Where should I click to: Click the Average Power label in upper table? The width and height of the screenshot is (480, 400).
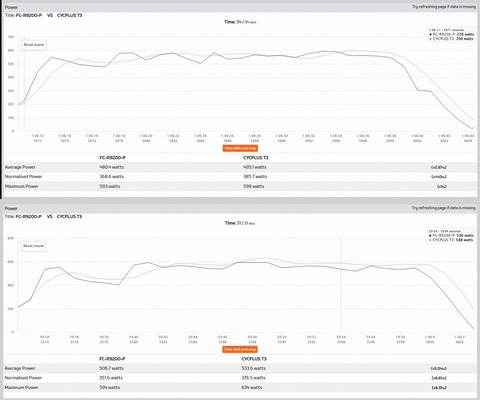coord(20,167)
